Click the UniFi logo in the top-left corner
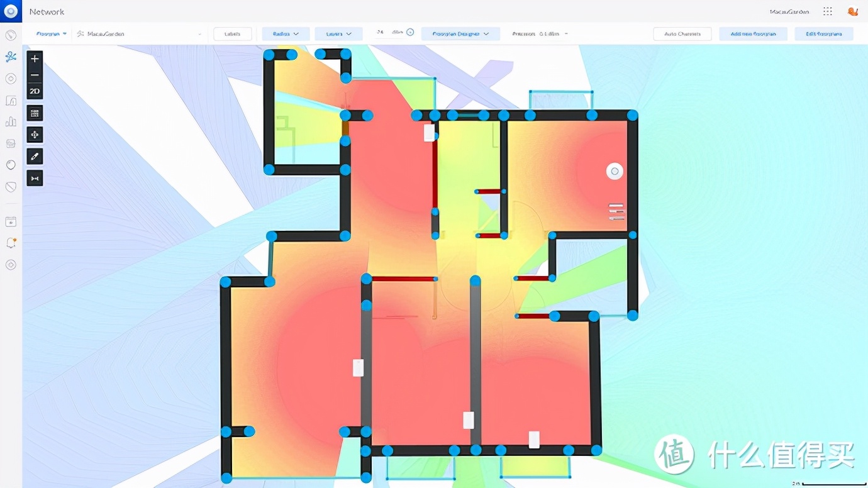This screenshot has height=488, width=868. click(x=11, y=11)
